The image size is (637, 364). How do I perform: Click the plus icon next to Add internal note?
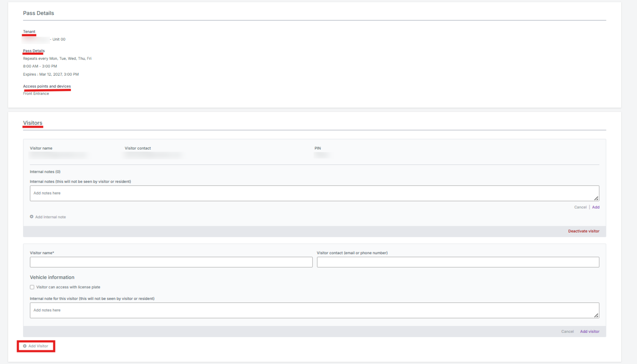click(x=31, y=217)
